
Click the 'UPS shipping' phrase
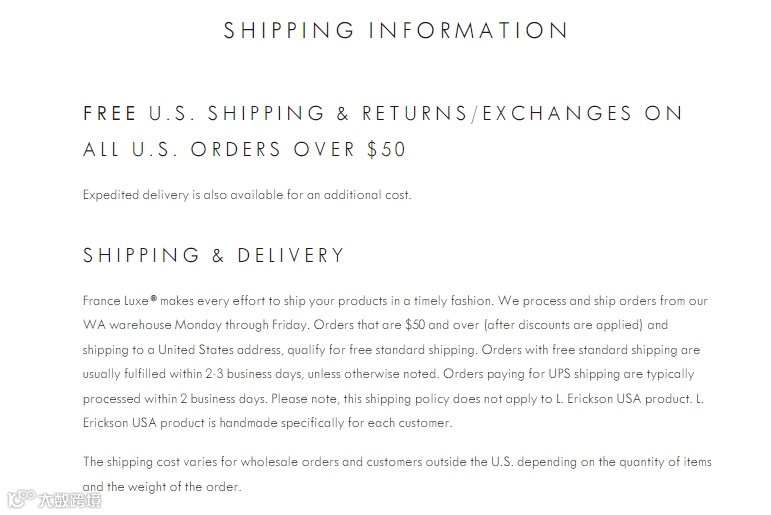[x=584, y=374]
